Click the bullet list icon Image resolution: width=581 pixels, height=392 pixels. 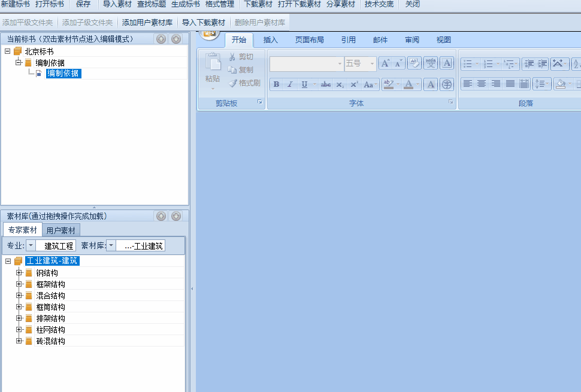pyautogui.click(x=467, y=63)
